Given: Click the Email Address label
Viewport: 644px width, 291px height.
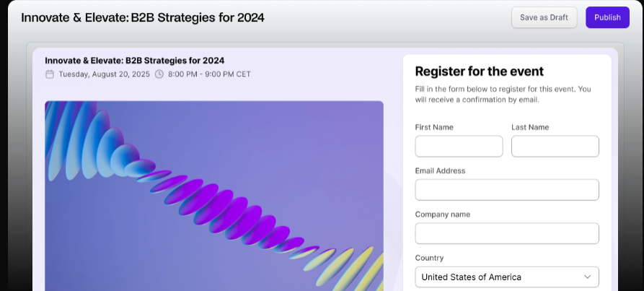Looking at the screenshot, I should [440, 170].
